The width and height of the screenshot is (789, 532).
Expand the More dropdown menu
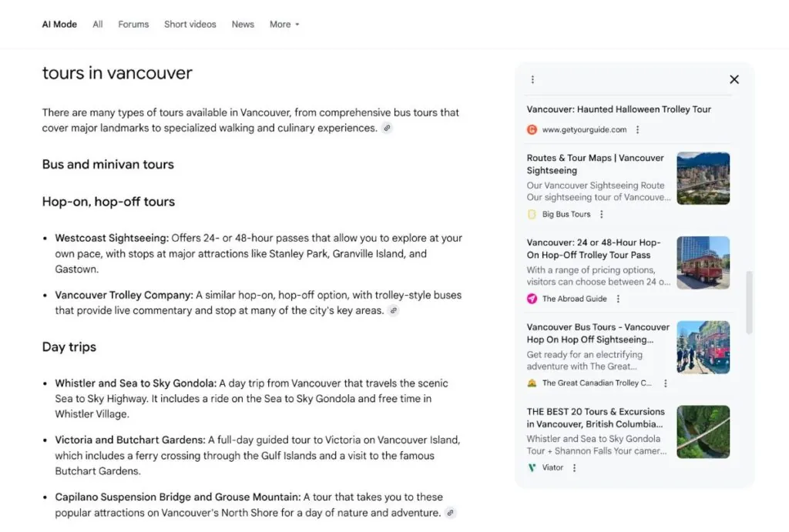click(284, 24)
